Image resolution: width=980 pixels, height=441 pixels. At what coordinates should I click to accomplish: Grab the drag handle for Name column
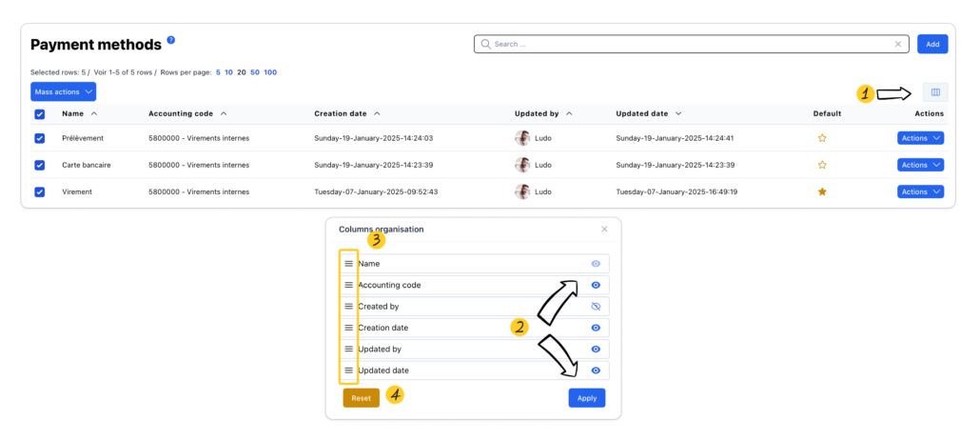tap(348, 264)
